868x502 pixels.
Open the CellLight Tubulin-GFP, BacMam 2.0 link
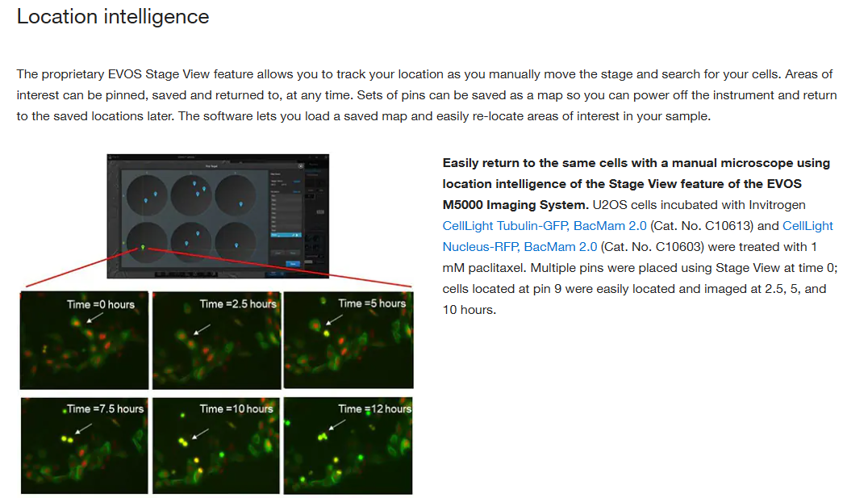(545, 225)
